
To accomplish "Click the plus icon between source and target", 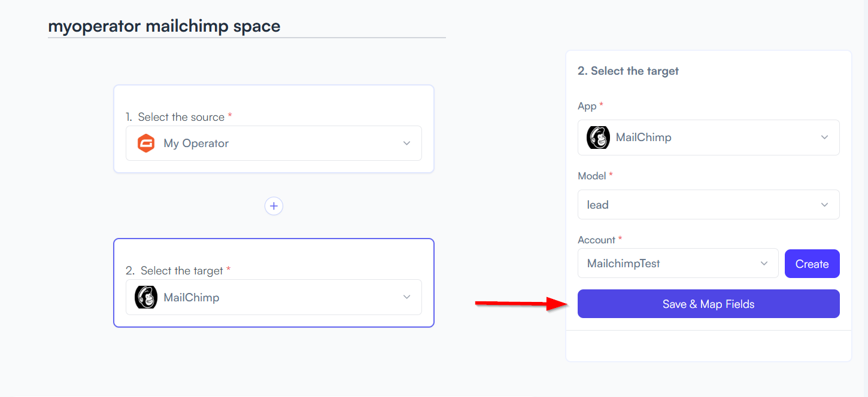I will [x=274, y=206].
